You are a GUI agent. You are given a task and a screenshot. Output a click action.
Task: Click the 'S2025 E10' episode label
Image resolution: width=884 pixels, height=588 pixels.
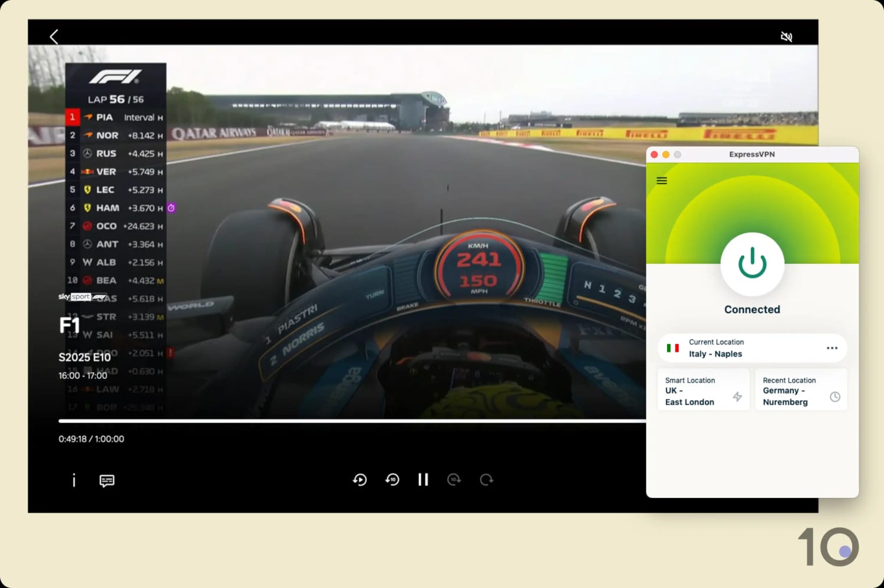tap(84, 357)
